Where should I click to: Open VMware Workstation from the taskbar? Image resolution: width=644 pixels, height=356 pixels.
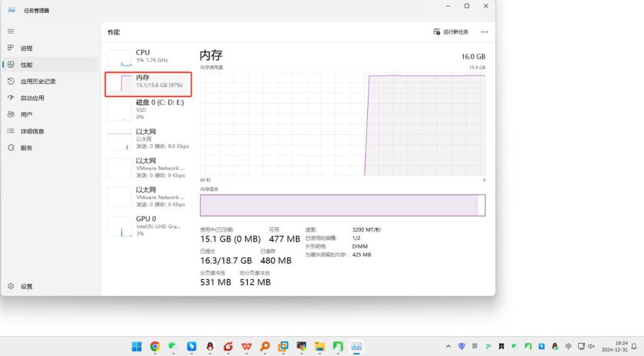(x=283, y=346)
